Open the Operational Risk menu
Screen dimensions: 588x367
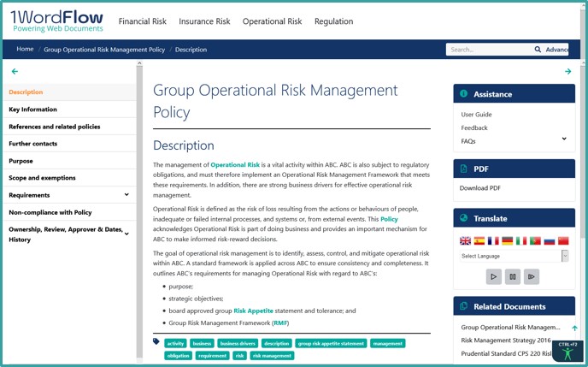pos(273,21)
